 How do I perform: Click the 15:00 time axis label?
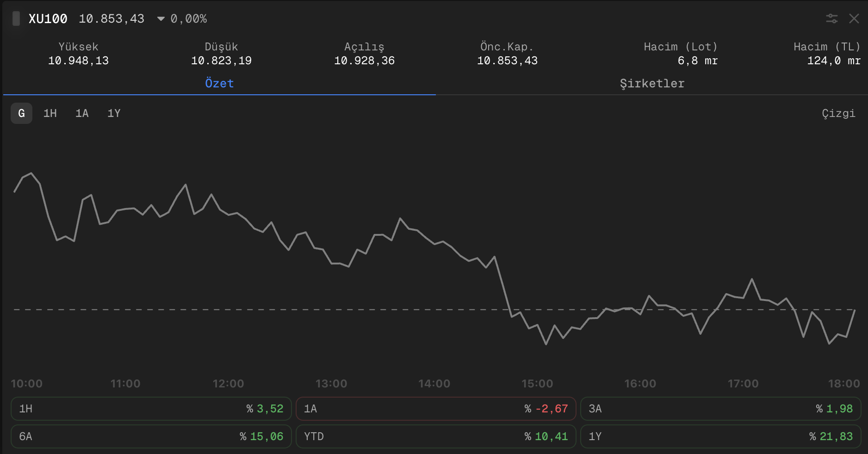(x=537, y=384)
